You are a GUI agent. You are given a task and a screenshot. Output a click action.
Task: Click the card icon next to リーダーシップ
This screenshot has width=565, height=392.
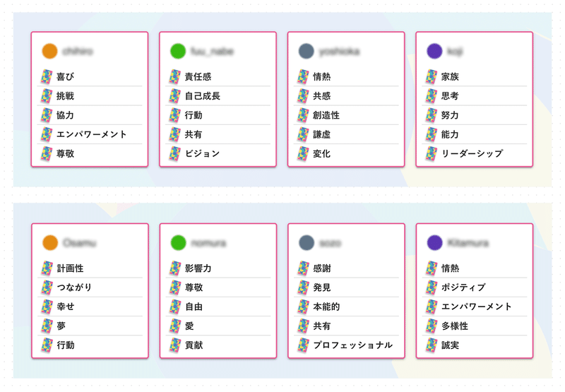[x=432, y=153]
